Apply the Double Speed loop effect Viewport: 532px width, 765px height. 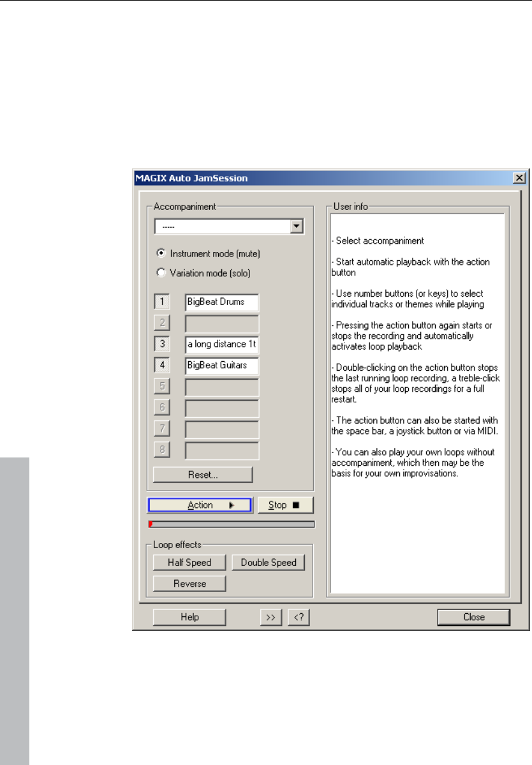pyautogui.click(x=268, y=563)
